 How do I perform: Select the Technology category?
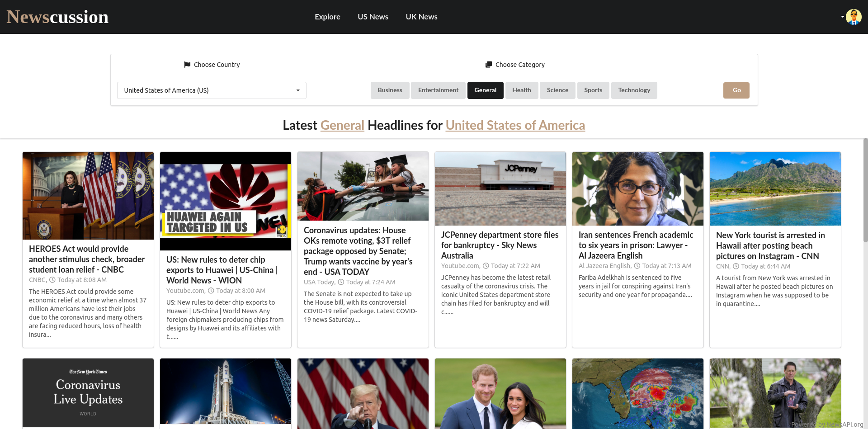tap(634, 90)
